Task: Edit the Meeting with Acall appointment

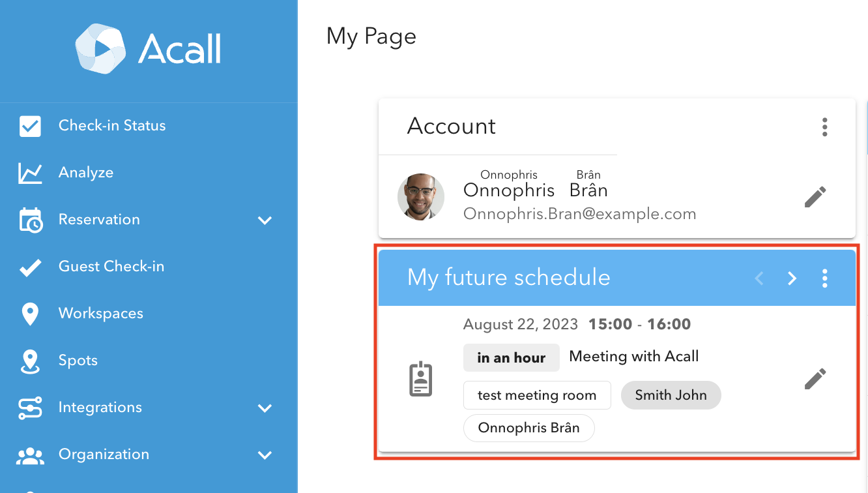Action: [815, 378]
